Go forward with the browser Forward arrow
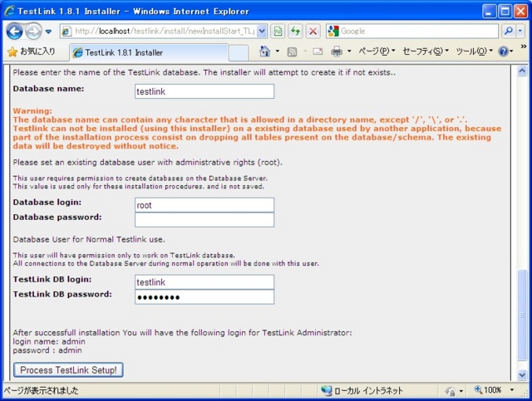The height and width of the screenshot is (401, 532). (33, 32)
